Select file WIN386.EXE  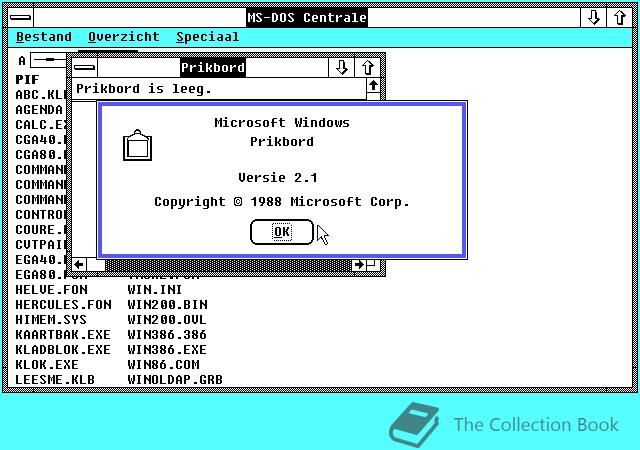tap(167, 350)
